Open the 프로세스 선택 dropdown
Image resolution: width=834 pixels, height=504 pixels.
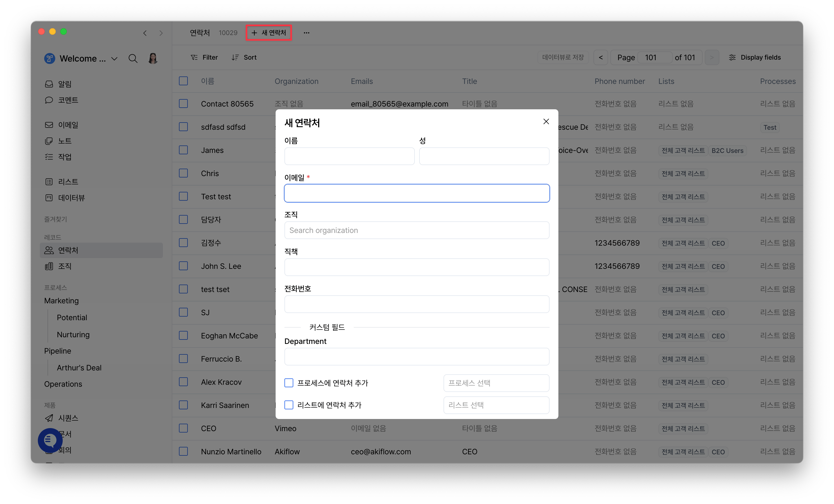click(x=496, y=383)
